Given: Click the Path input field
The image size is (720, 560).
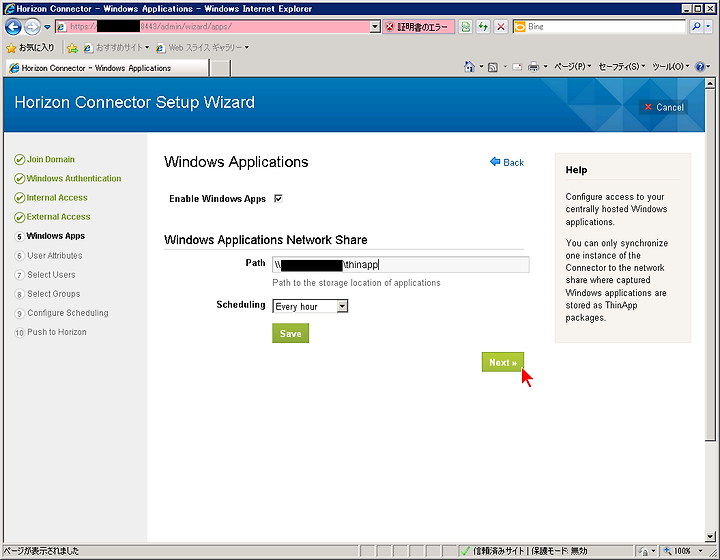Looking at the screenshot, I should click(400, 264).
